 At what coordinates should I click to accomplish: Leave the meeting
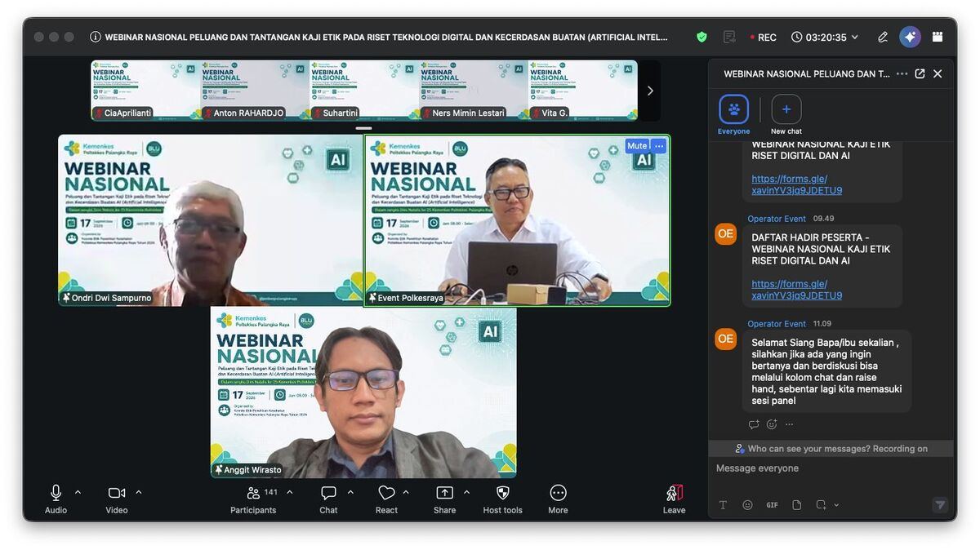coord(675,499)
